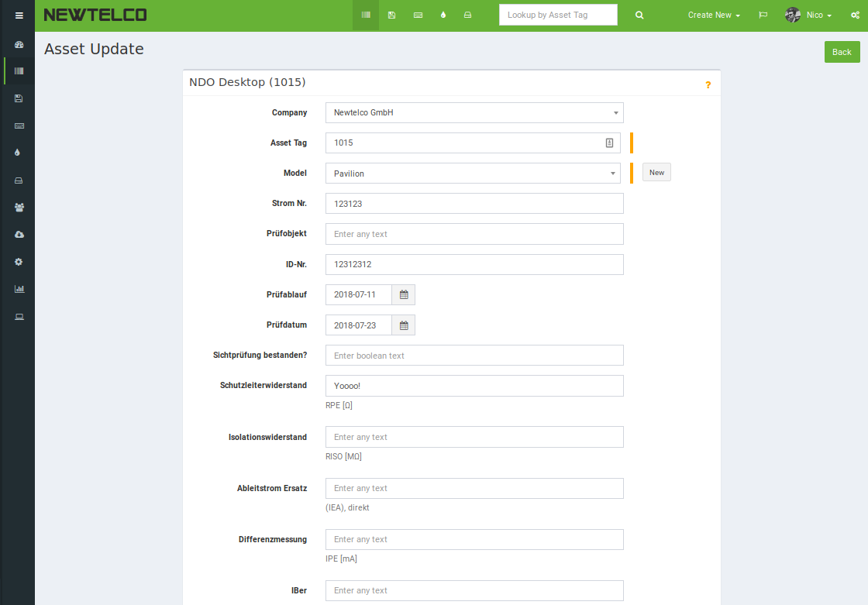Expand the Create New menu
Viewport: 868px width, 605px height.
pos(714,15)
